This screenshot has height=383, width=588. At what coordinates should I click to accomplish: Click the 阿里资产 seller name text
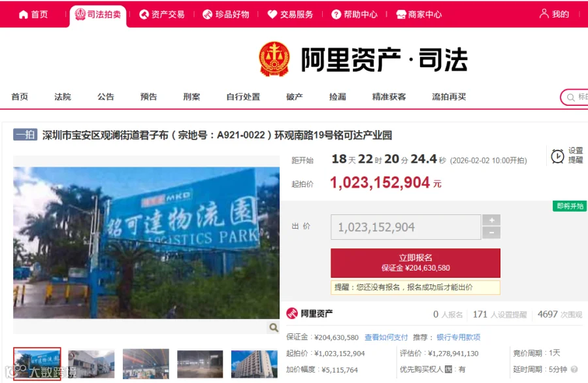pos(316,314)
